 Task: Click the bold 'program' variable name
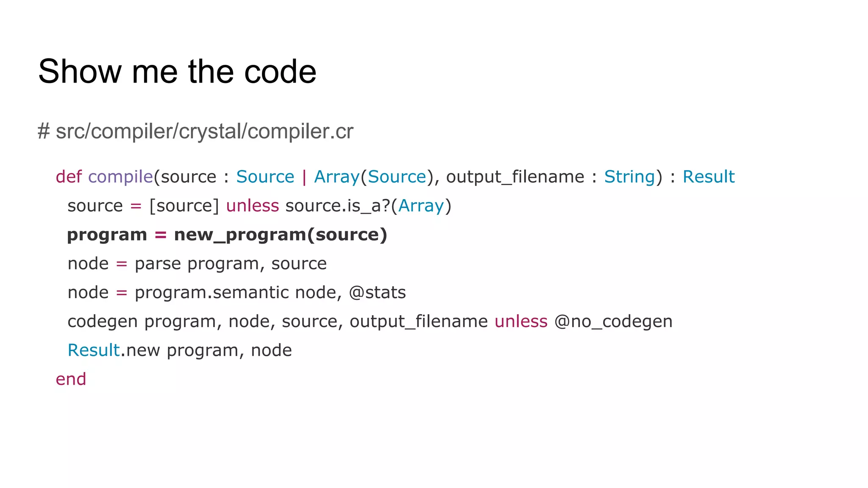coord(107,235)
